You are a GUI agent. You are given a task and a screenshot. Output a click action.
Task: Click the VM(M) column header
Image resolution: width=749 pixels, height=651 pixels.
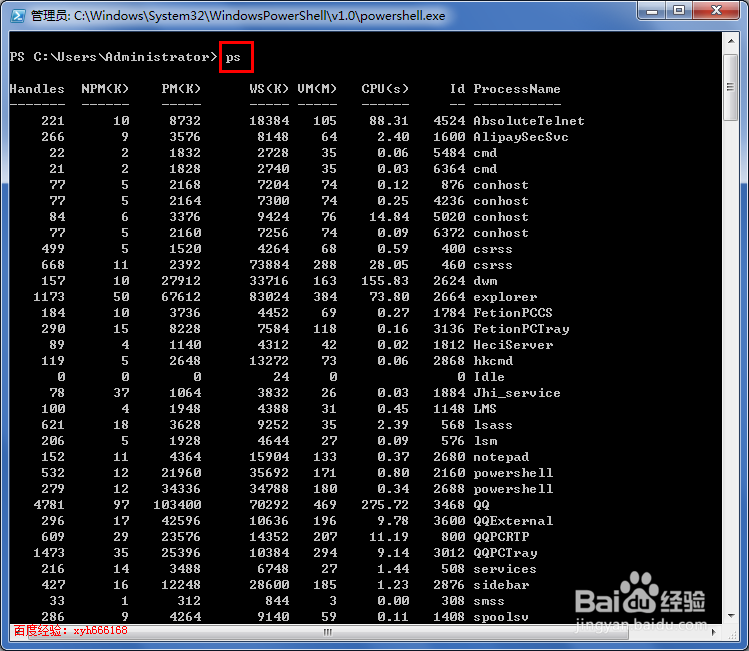(x=317, y=89)
